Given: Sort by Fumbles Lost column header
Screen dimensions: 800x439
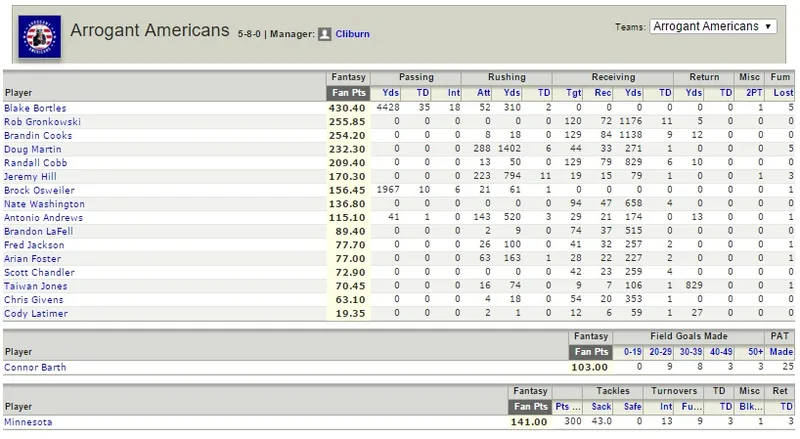Looking at the screenshot, I should pyautogui.click(x=783, y=93).
